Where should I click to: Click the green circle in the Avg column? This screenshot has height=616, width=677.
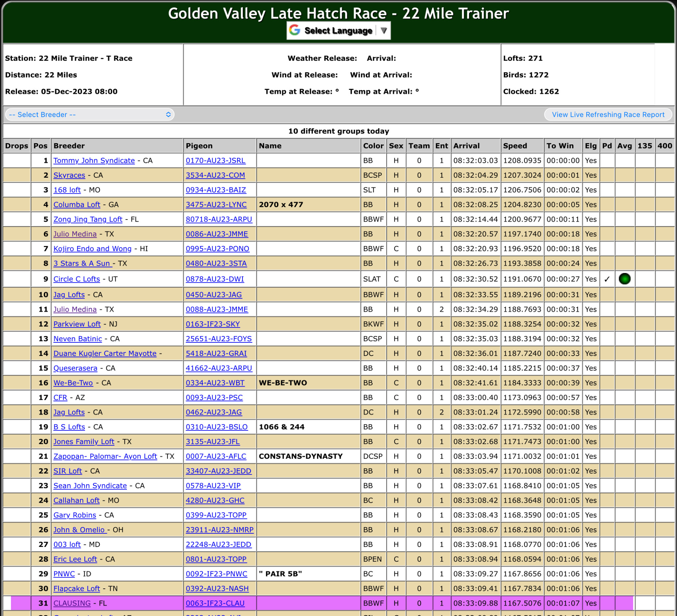coord(624,279)
